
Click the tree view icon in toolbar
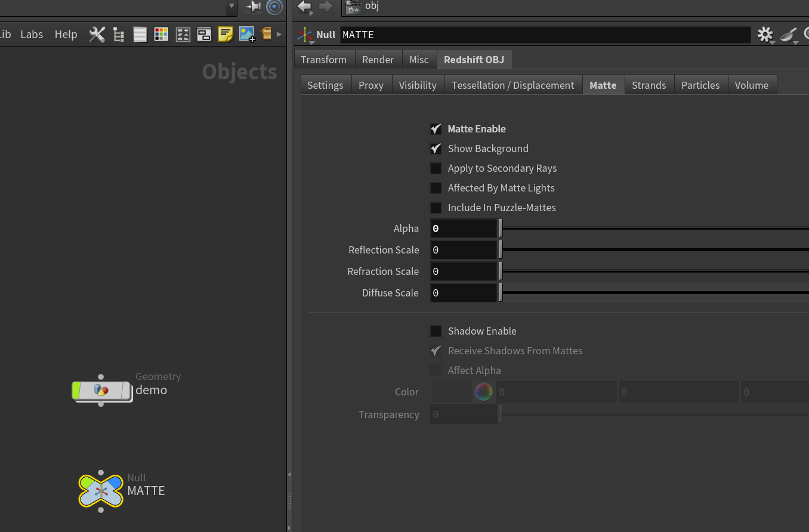point(119,35)
